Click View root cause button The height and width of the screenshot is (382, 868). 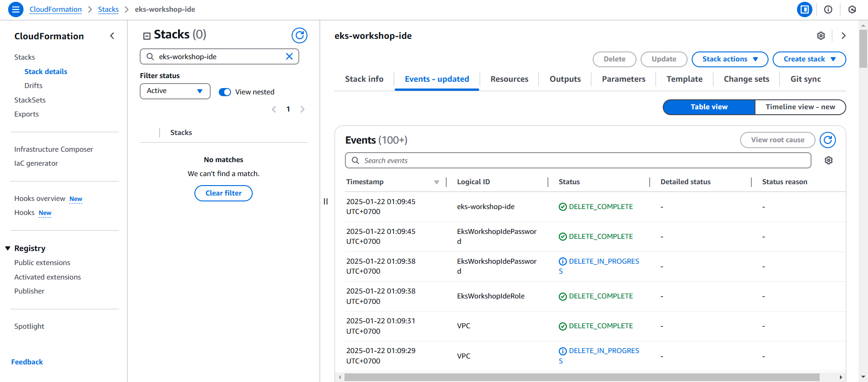778,140
